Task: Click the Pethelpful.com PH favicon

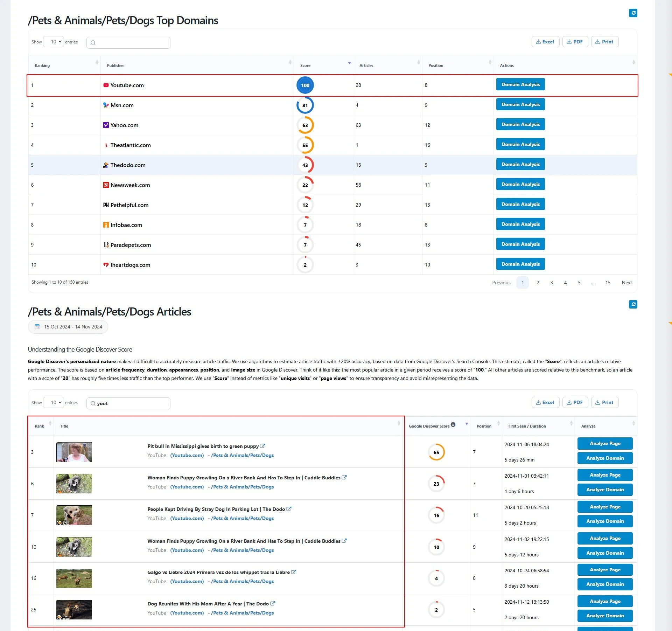Action: click(106, 205)
